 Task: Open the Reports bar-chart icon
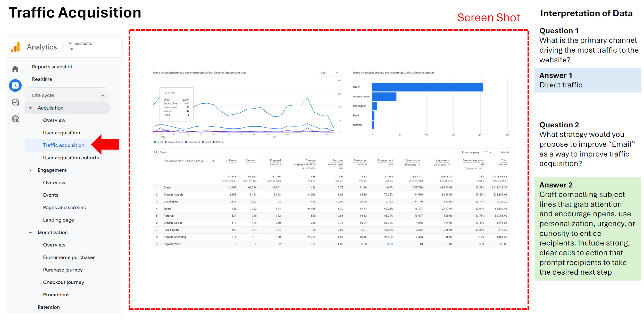[15, 85]
